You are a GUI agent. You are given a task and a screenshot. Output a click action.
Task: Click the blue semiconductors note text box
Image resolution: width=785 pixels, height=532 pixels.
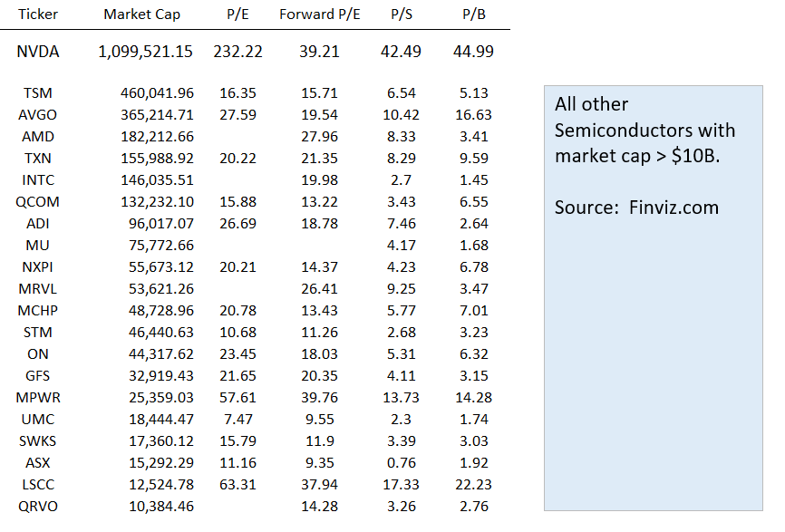coord(653,363)
